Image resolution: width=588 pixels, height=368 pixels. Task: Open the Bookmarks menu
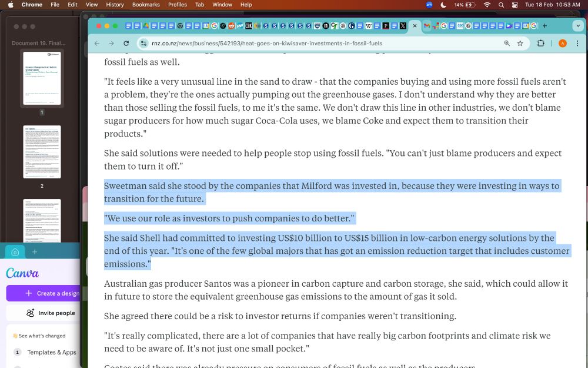tap(146, 5)
